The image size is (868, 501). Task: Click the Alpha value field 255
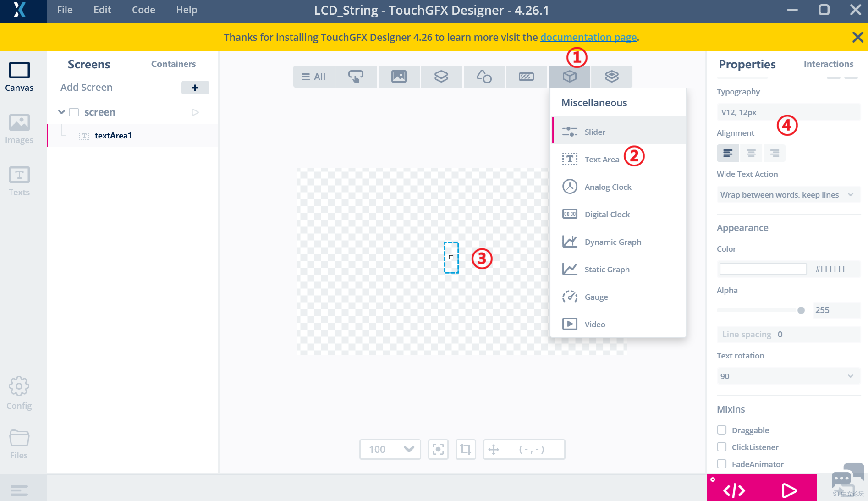pos(836,310)
